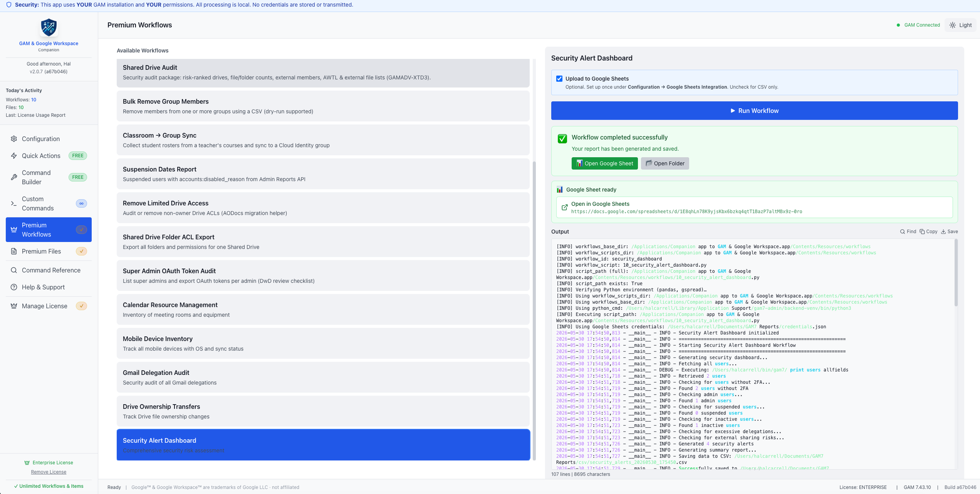Click the sun icon in theme toggle

[x=953, y=25]
